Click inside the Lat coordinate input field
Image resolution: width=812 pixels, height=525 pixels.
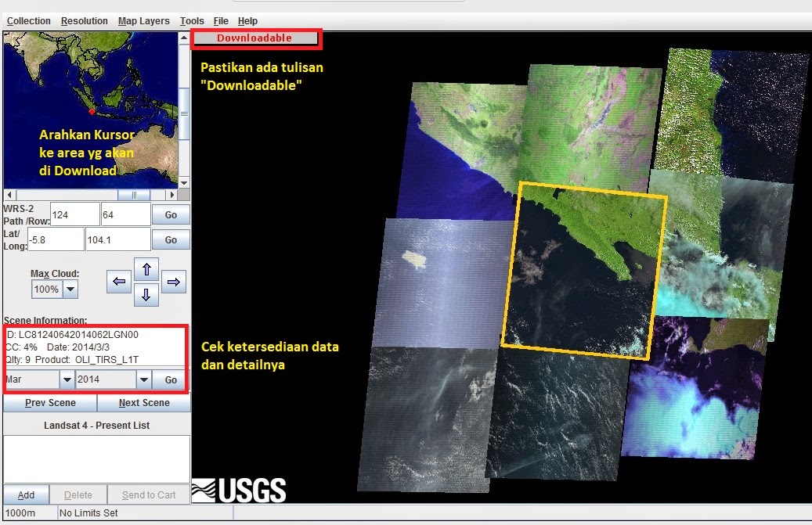(55, 239)
